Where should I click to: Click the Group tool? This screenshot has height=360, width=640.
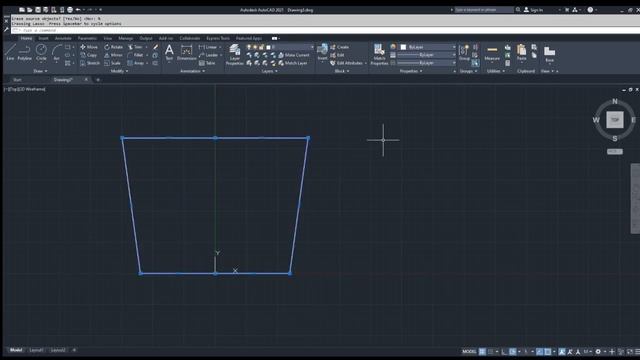point(464,52)
